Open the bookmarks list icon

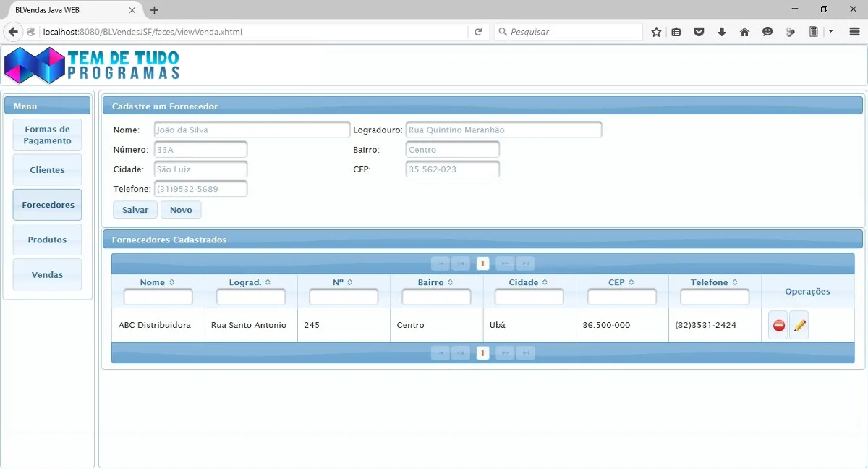click(x=676, y=32)
